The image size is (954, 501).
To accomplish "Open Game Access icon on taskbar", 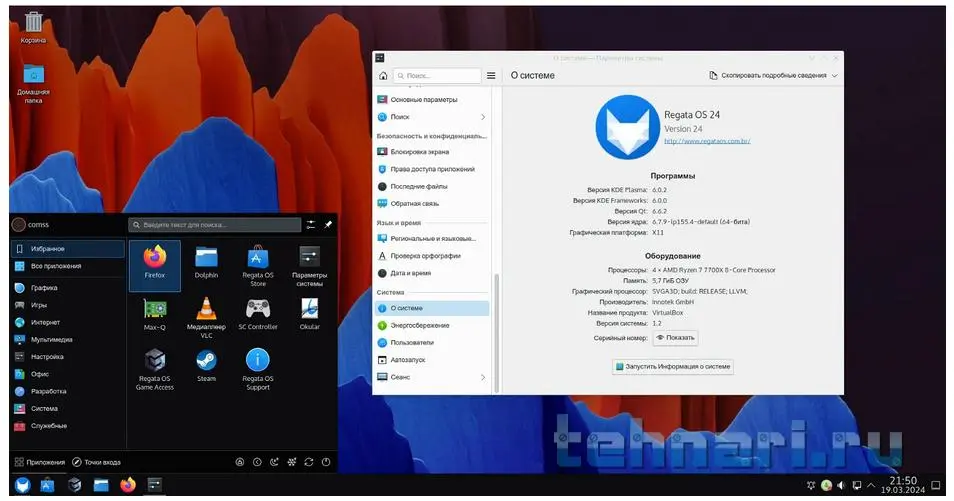I will pos(74,485).
